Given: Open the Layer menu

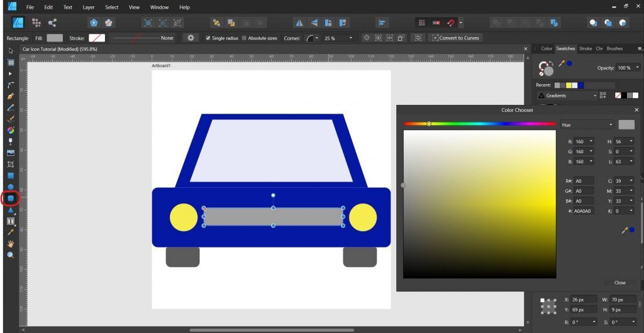Looking at the screenshot, I should point(88,7).
